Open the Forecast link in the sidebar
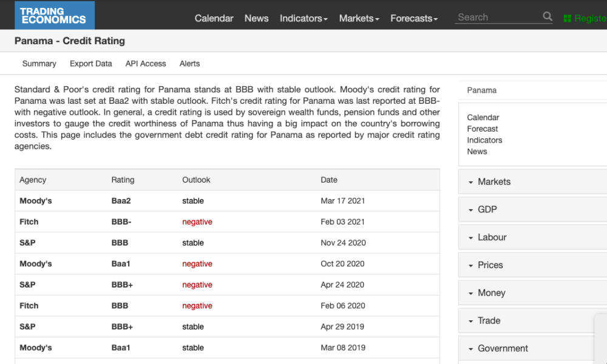The image size is (607, 364). tap(483, 129)
